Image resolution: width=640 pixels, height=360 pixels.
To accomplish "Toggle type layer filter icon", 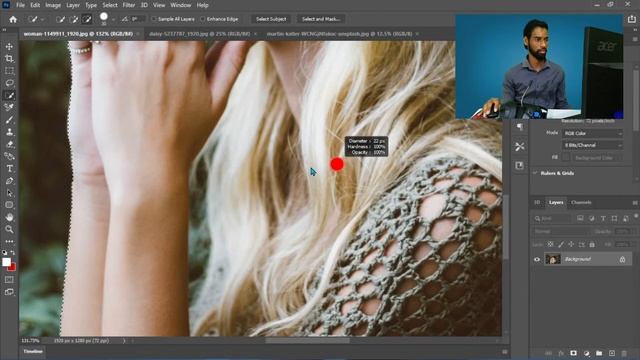I will (x=603, y=219).
